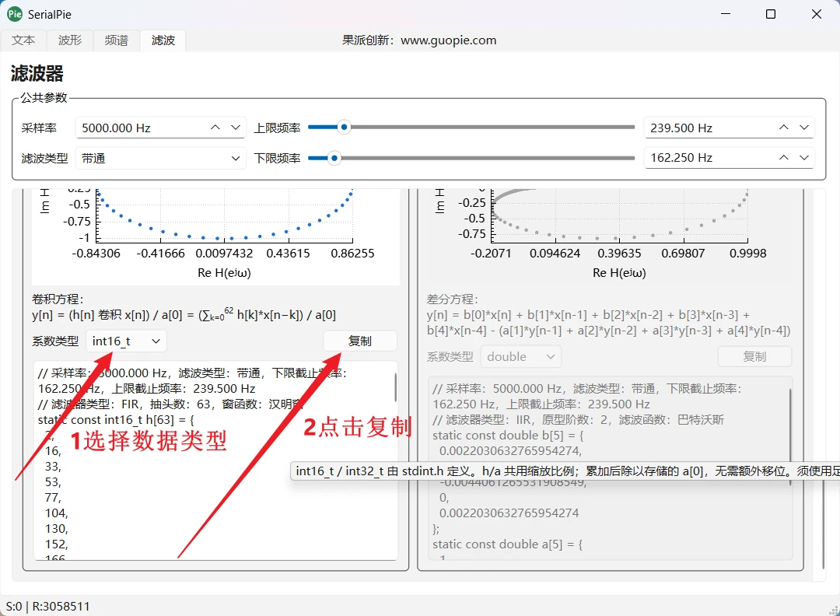Decrease 下限频率 with the down arrow
The height and width of the screenshot is (616, 840).
804,157
